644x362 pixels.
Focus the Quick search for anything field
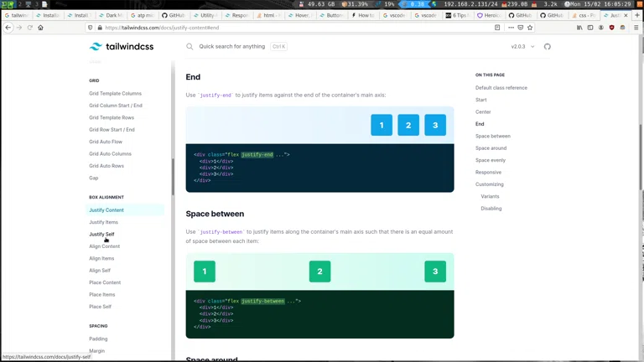click(231, 46)
